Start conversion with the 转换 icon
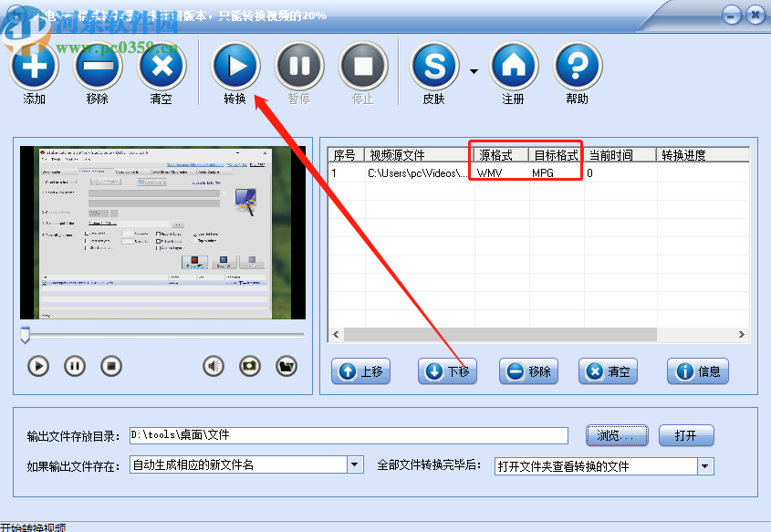The width and height of the screenshot is (771, 532). pyautogui.click(x=235, y=66)
